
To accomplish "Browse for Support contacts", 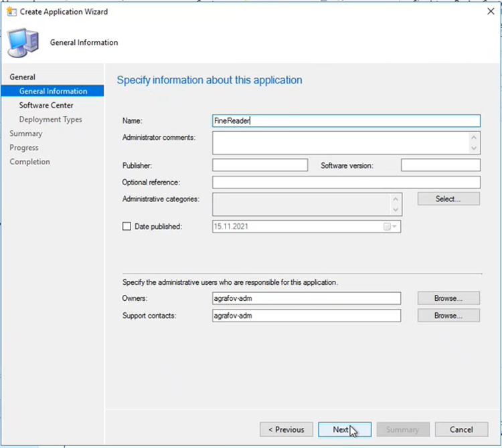I will tap(448, 316).
